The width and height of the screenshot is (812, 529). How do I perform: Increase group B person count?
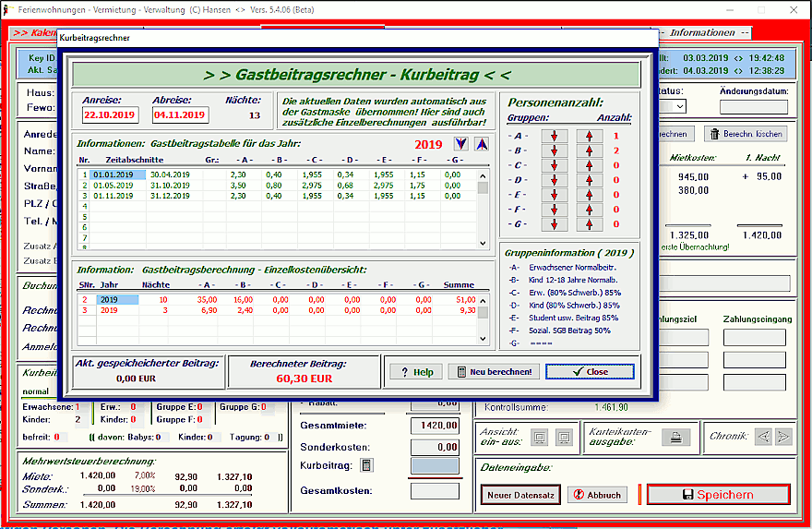[590, 150]
